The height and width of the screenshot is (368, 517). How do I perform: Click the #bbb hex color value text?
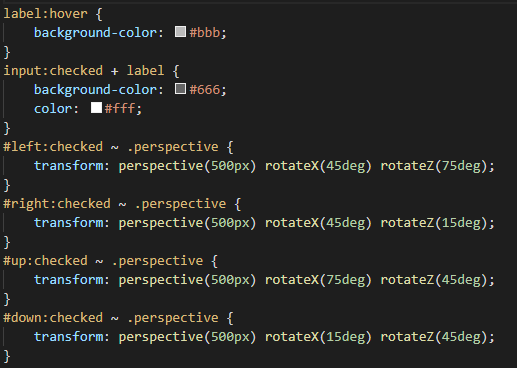pyautogui.click(x=205, y=33)
